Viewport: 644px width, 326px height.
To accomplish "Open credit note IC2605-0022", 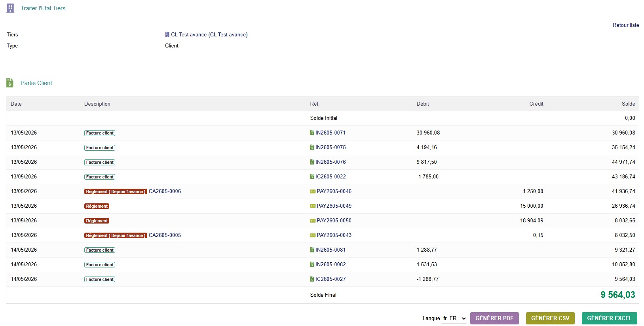I will (331, 176).
